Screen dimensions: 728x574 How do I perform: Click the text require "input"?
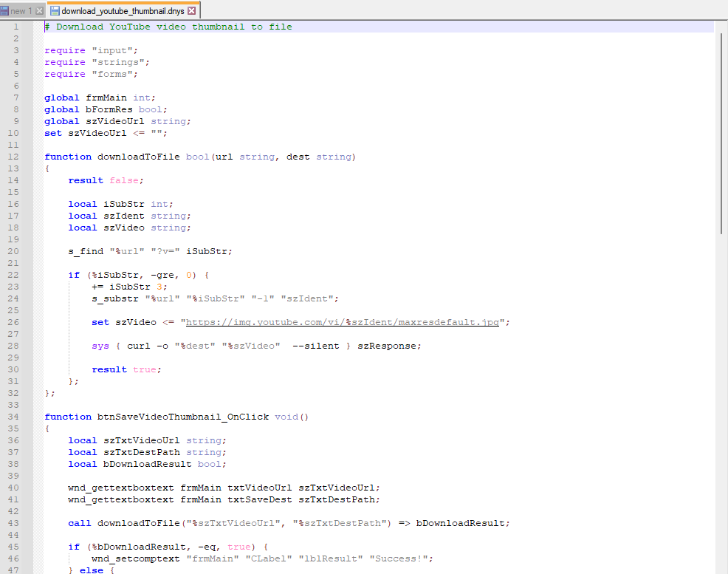[x=91, y=51]
